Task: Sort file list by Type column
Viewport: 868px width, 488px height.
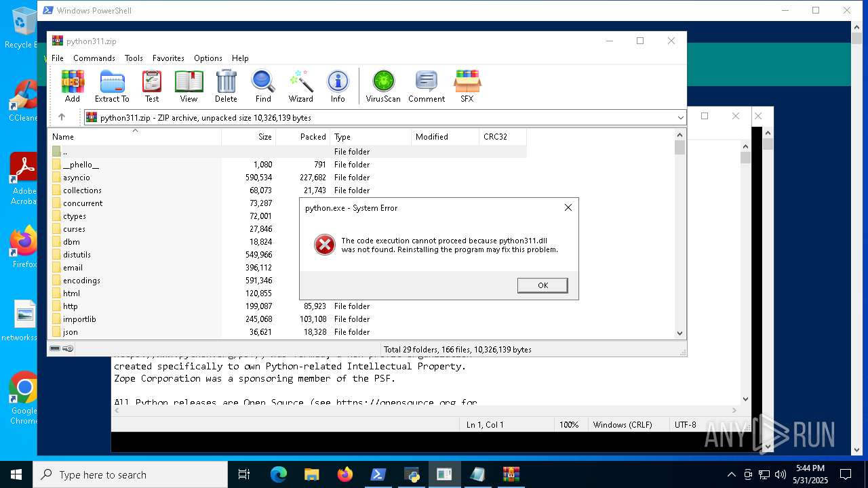Action: (370, 137)
